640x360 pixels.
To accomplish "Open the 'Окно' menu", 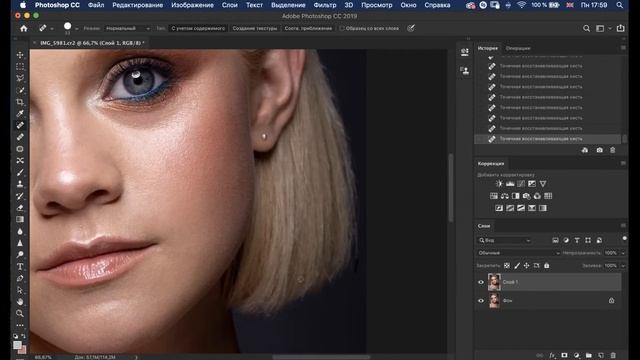I will (x=408, y=5).
